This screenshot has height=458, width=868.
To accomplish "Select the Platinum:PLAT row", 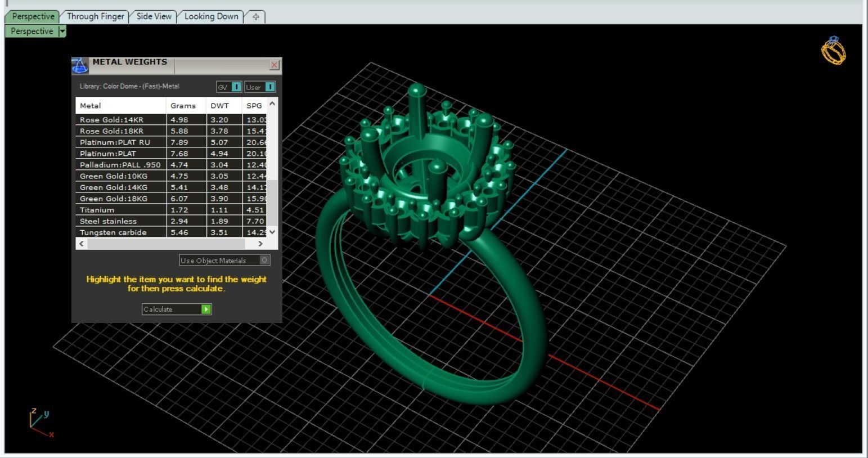I will point(171,154).
